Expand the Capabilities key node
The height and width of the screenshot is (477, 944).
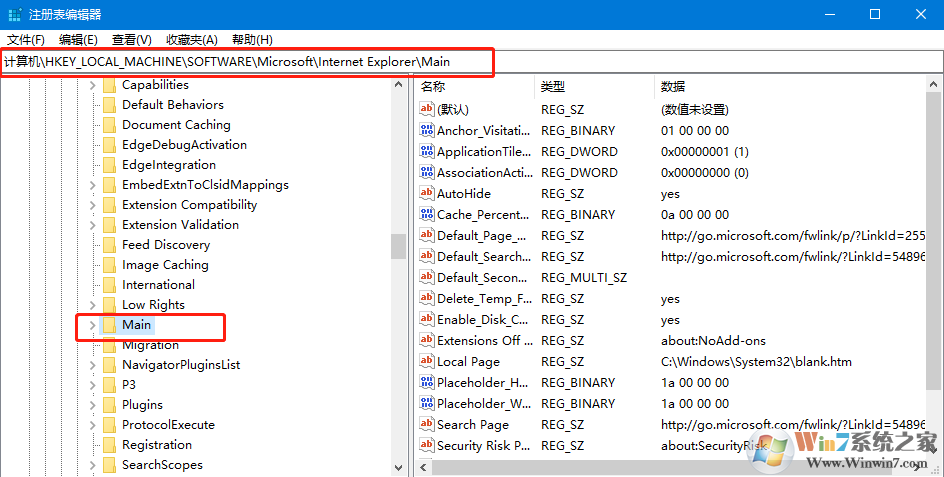point(92,85)
